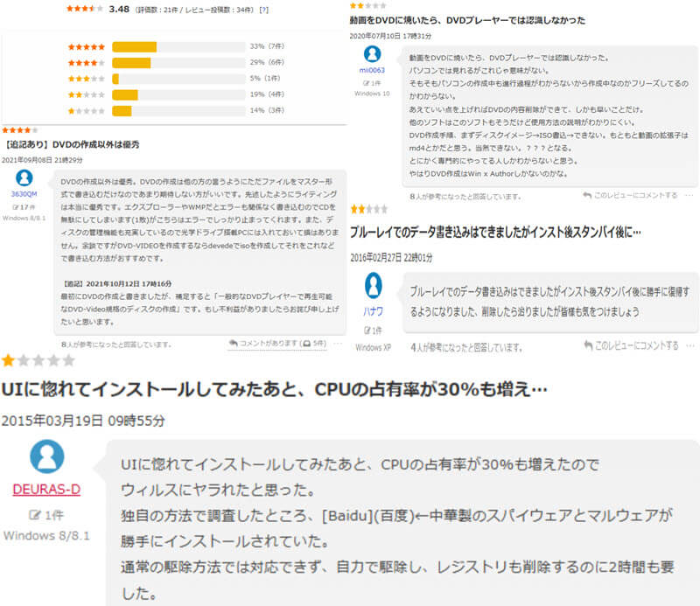Click the speech bubble icon beside コメントがあります

point(232,342)
